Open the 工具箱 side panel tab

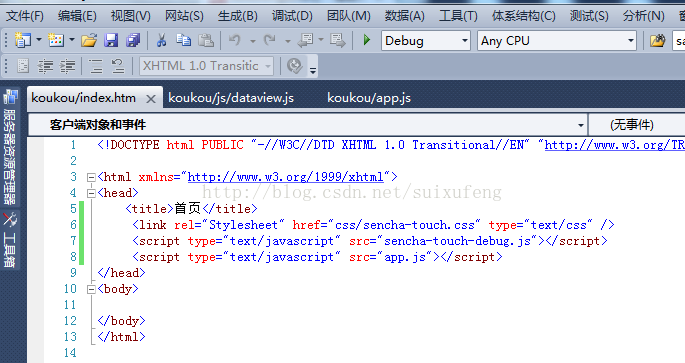10,239
